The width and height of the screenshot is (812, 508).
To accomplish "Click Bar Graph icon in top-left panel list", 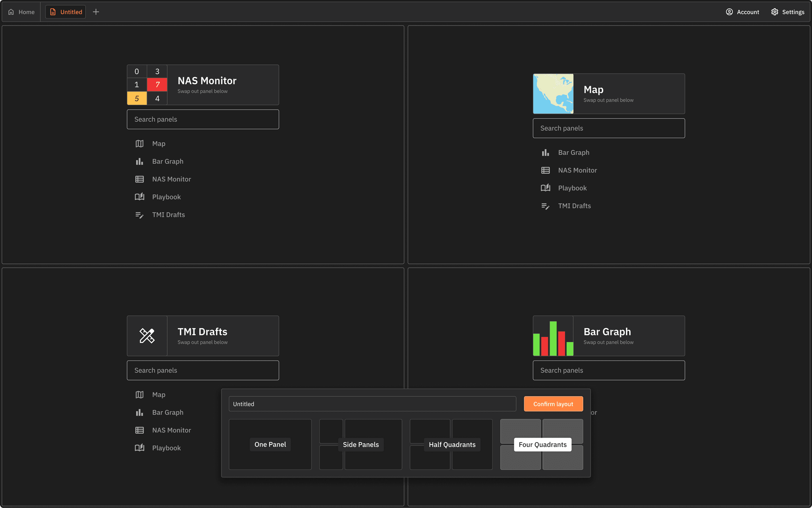I will (140, 162).
